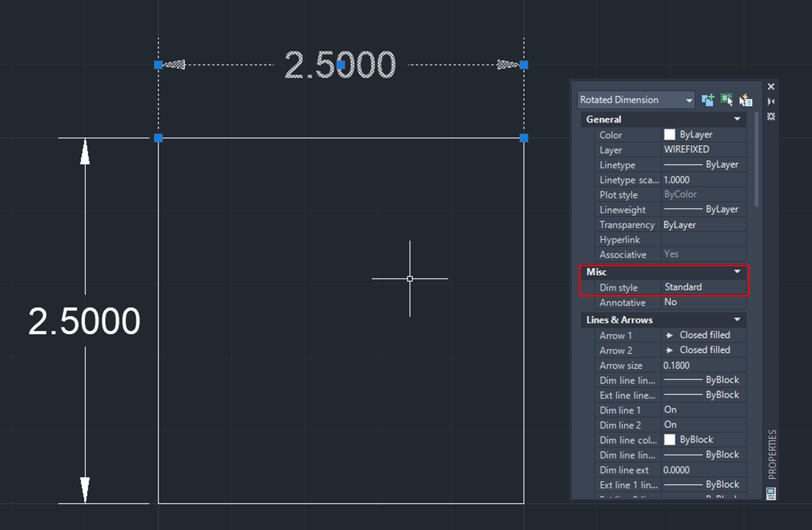
Task: Click the Arrow size property label
Action: [621, 365]
